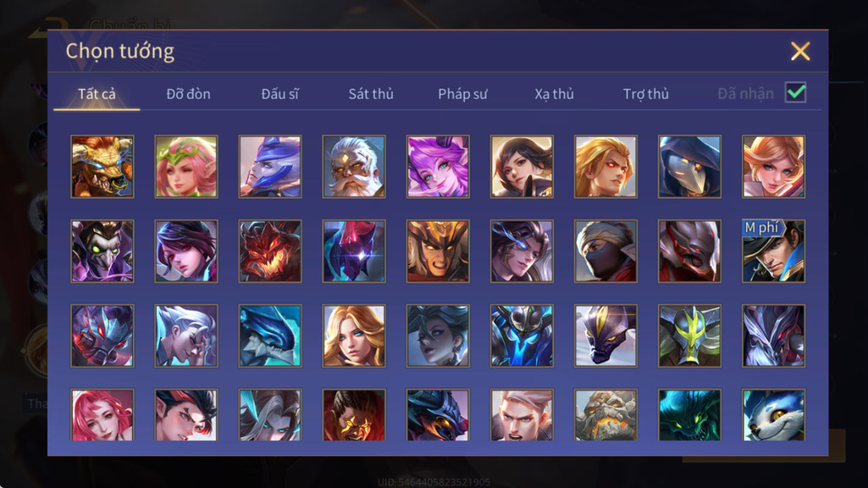Screen dimensions: 868x488
Task: Select the hooded plague-mask hero
Action: [x=689, y=166]
